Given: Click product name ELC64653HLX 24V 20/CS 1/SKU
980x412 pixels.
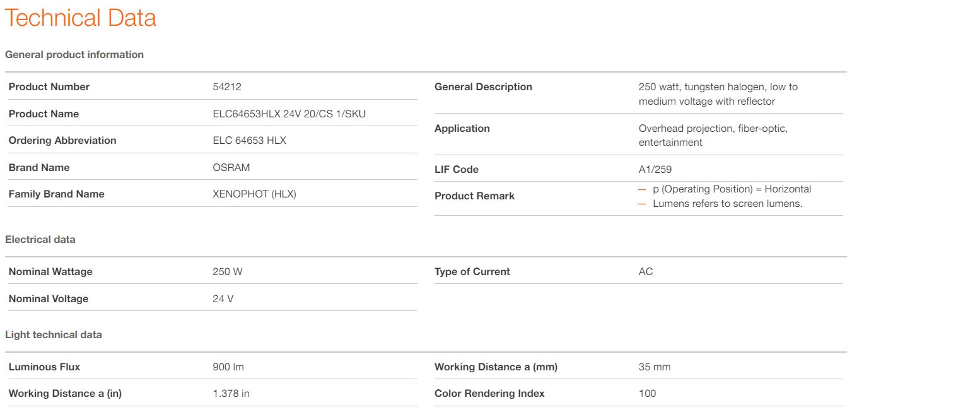Looking at the screenshot, I should [x=289, y=114].
